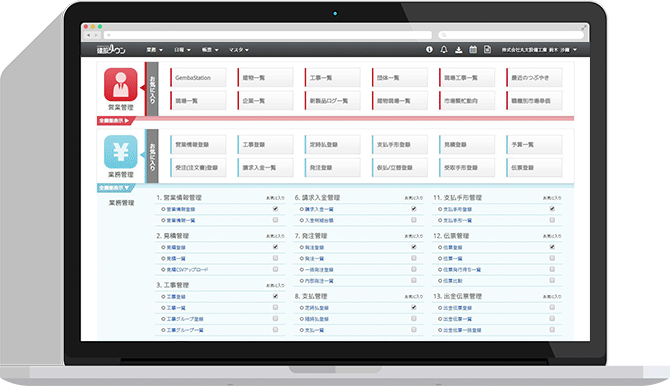Open the calendar icon in header

[473, 50]
